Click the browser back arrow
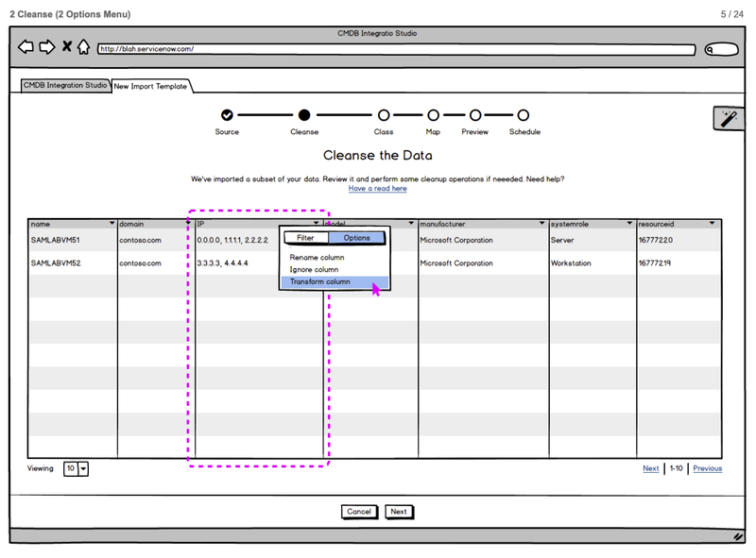The image size is (756, 558). 26,47
